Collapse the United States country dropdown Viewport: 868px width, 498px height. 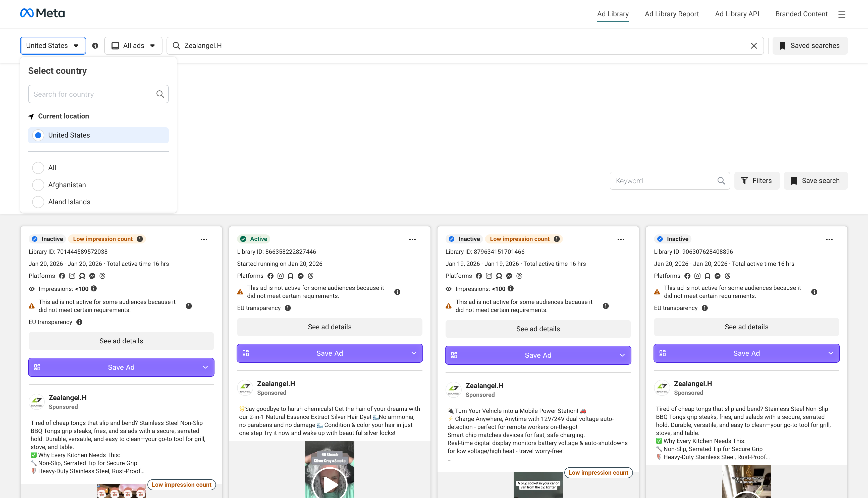pyautogui.click(x=53, y=45)
